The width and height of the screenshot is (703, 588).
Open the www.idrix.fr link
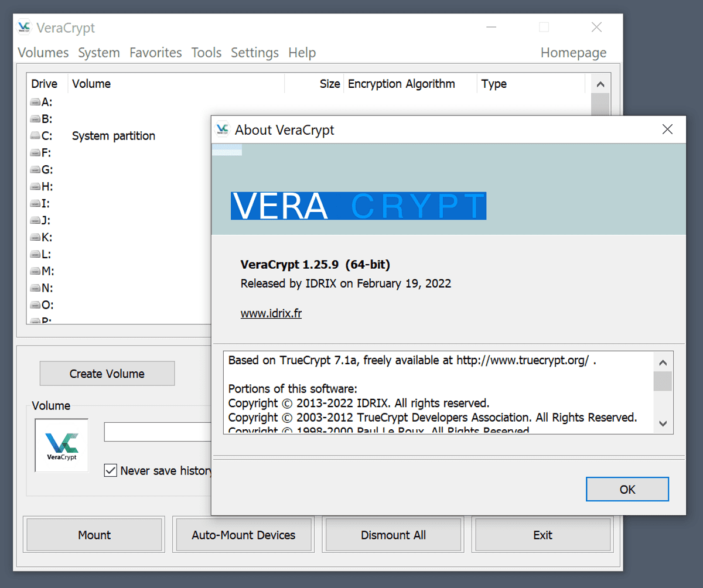[x=271, y=313]
